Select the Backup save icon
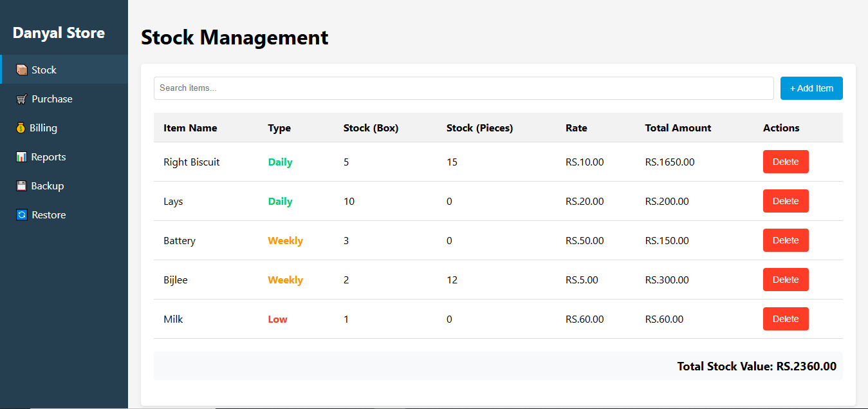Screen dimensions: 868x409 coord(21,185)
